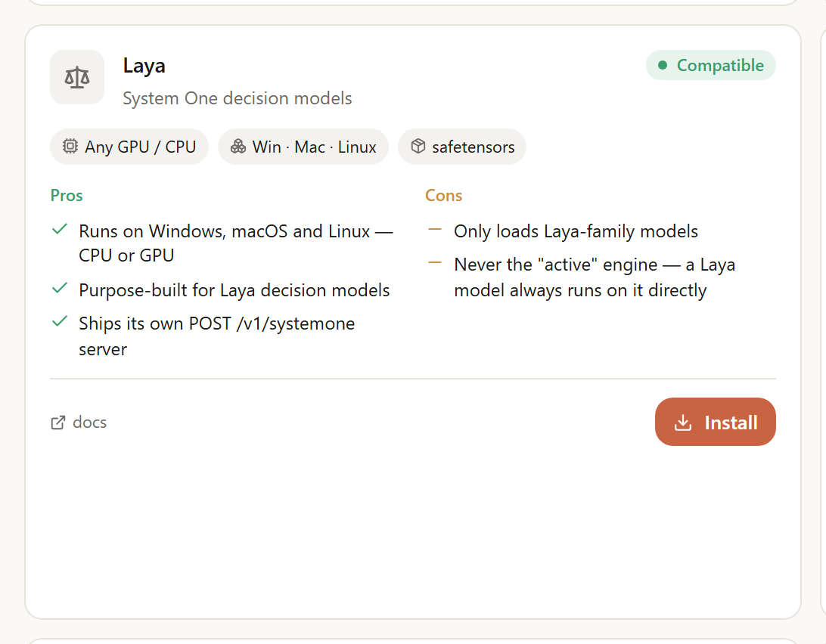826x644 pixels.
Task: Install the Laya engine
Action: [x=715, y=422]
